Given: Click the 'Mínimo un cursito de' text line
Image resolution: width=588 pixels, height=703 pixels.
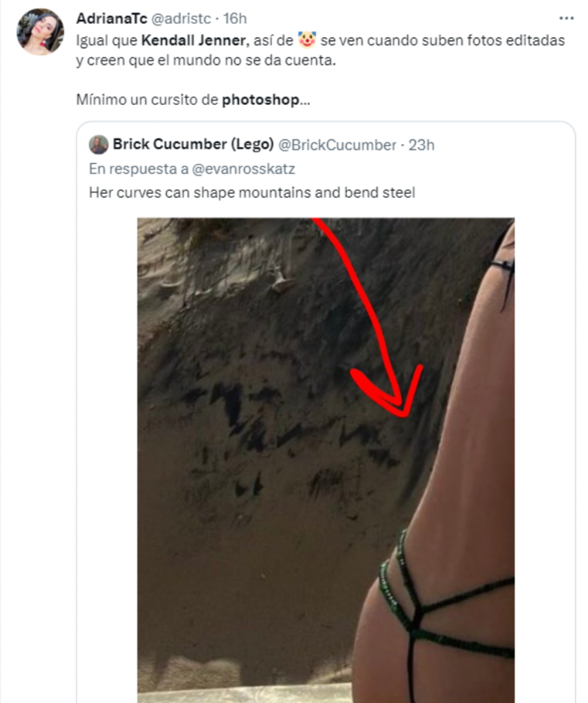Looking at the screenshot, I should (x=147, y=101).
